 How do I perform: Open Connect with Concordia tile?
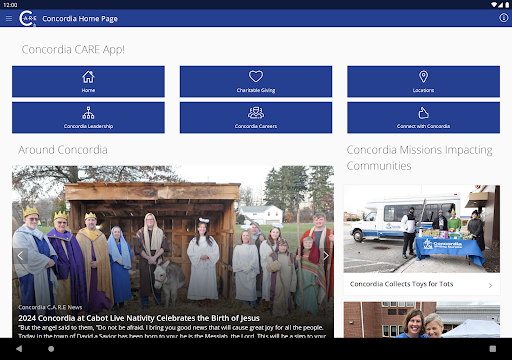pos(423,118)
